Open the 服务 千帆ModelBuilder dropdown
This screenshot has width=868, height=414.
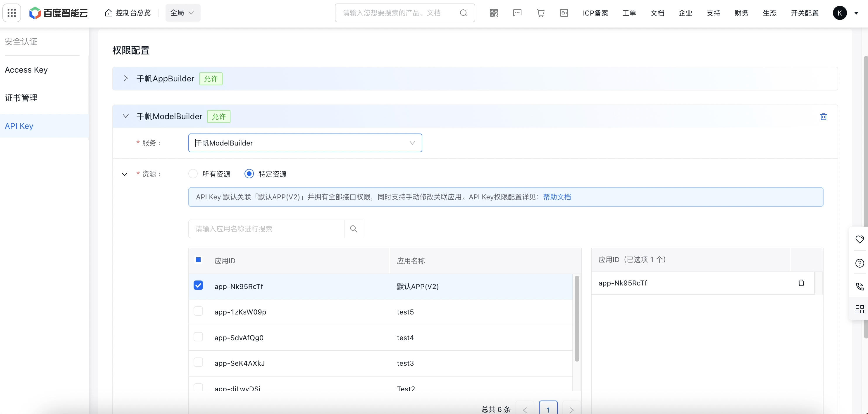pos(305,143)
